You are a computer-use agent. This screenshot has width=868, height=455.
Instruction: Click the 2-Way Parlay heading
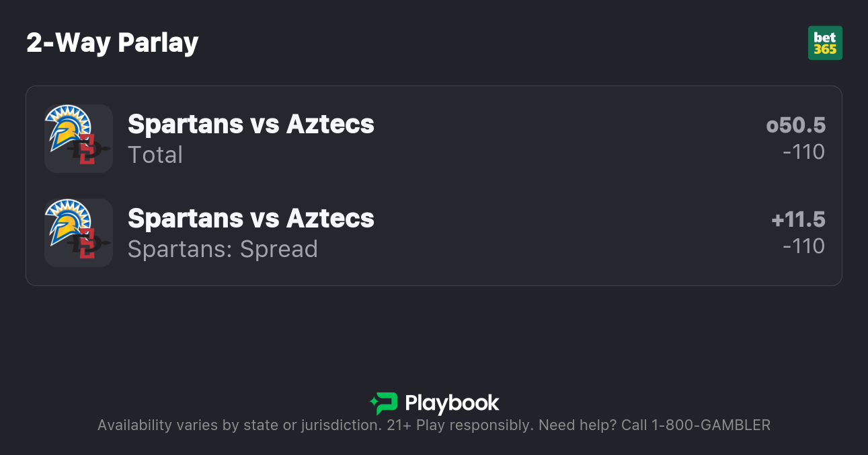coord(112,43)
